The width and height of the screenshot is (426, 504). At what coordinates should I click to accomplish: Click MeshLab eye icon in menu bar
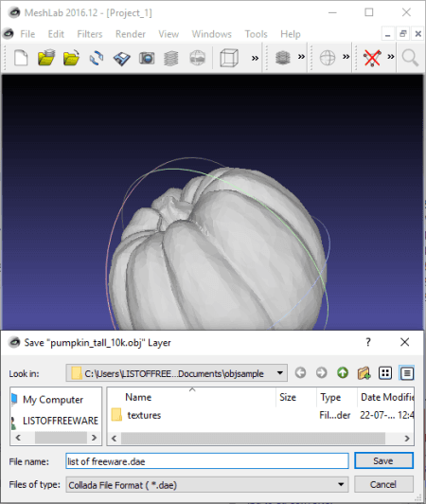click(9, 33)
